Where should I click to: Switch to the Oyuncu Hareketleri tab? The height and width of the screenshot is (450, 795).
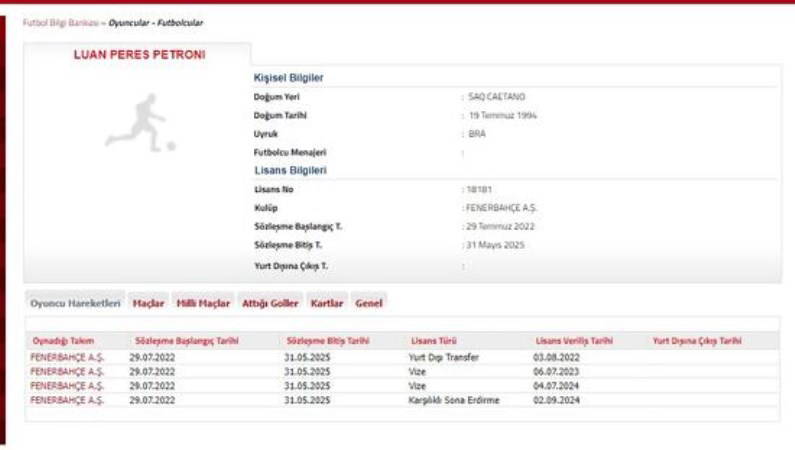75,303
